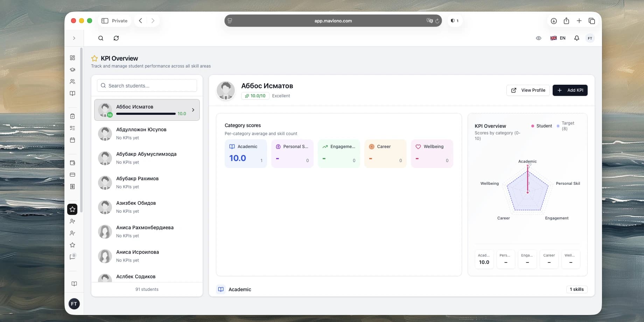The image size is (644, 322).
Task: Expand Аббос Исматов's row via its chevron
Action: tap(193, 110)
